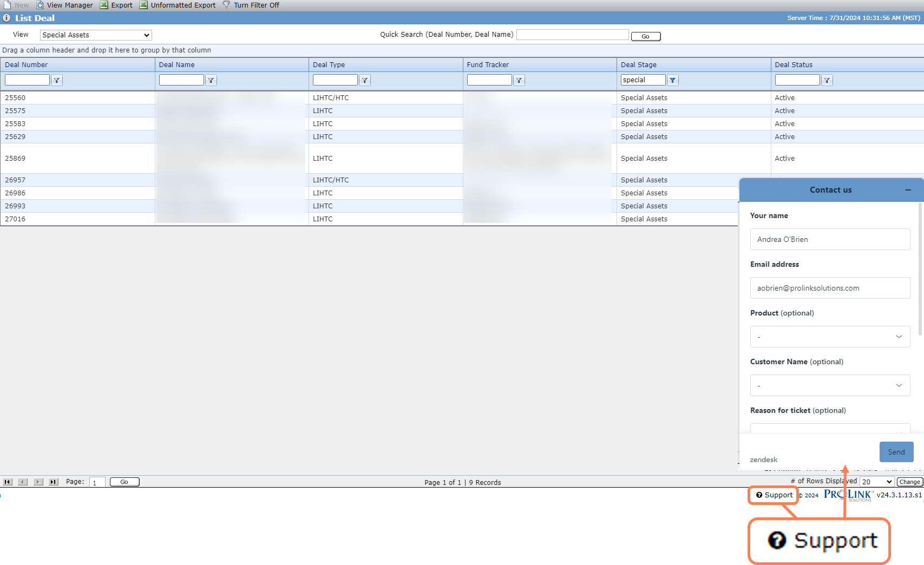
Task: Focus the Fund Tracker filter field
Action: click(x=489, y=80)
